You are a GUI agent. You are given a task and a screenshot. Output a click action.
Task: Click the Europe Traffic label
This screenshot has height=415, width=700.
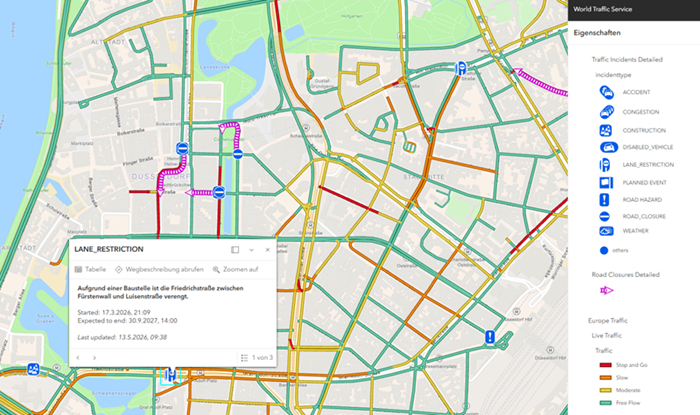pos(608,320)
